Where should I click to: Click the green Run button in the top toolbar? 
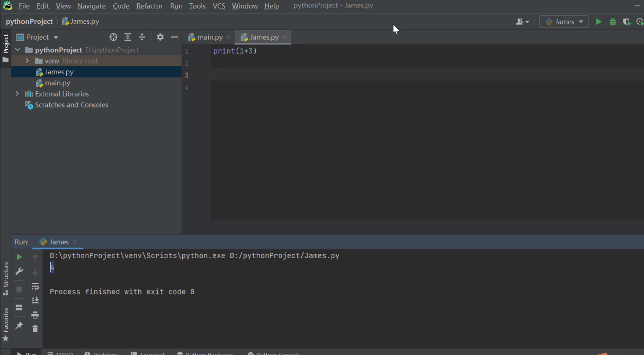tap(598, 22)
